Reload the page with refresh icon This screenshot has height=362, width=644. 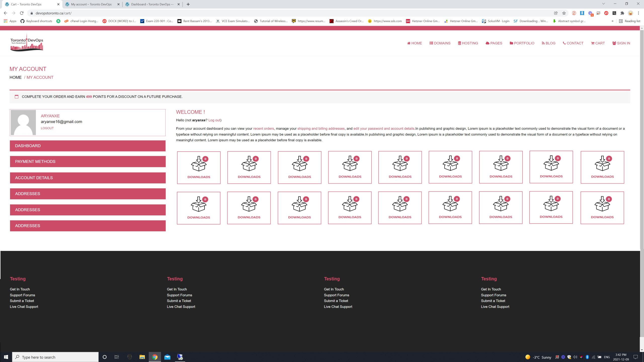click(x=22, y=13)
